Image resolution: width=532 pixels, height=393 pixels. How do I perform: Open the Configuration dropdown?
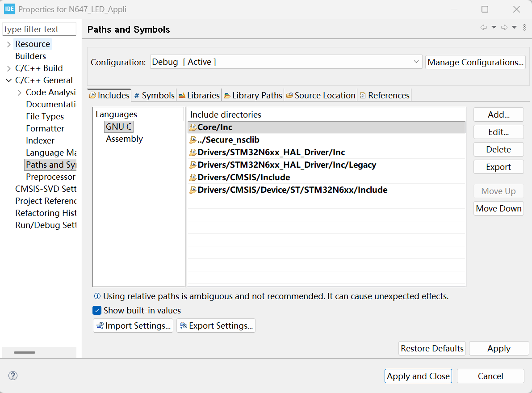pos(286,62)
